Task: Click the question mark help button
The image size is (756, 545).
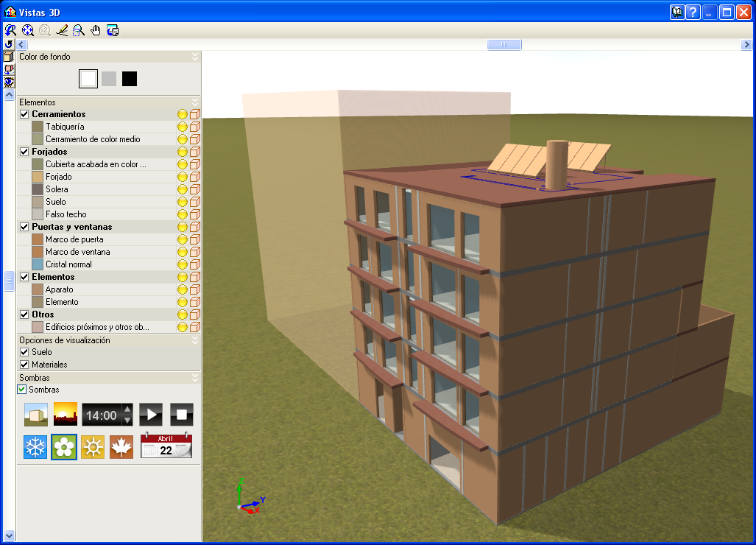Action: pos(693,12)
